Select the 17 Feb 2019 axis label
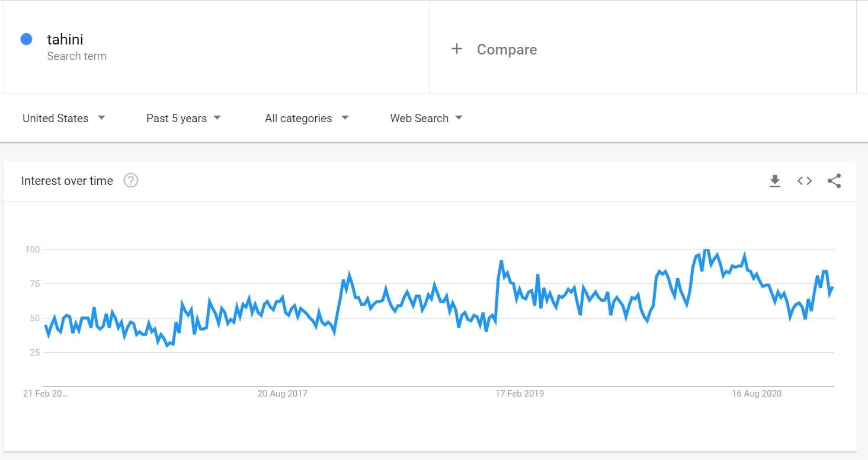 (520, 394)
